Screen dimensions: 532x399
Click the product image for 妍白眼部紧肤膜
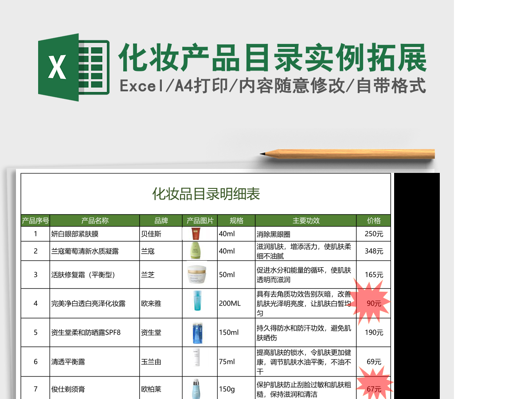tap(196, 234)
